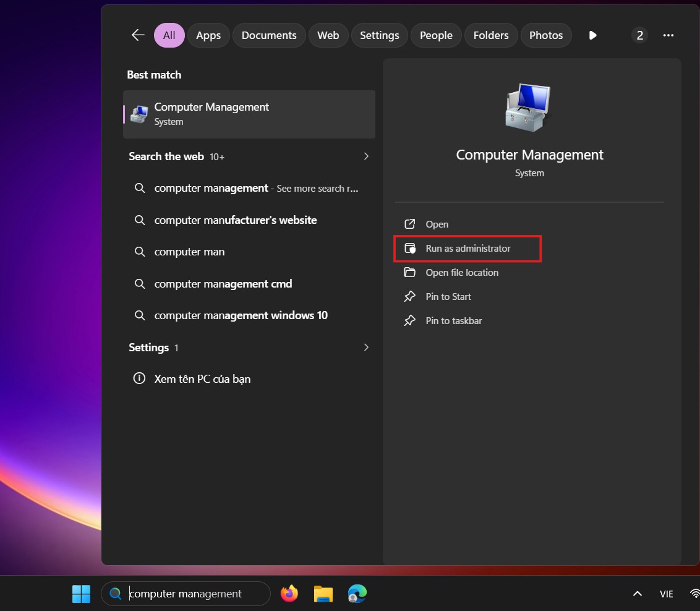
Task: Open the 'computer management cmd' web suggestion
Action: 223,284
